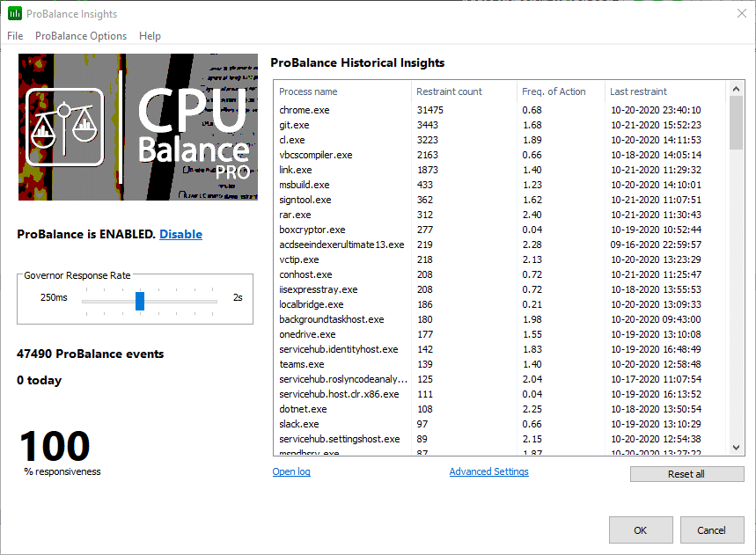Click restraint count 31475 for chrome.exe
Image resolution: width=756 pixels, height=555 pixels.
point(430,110)
